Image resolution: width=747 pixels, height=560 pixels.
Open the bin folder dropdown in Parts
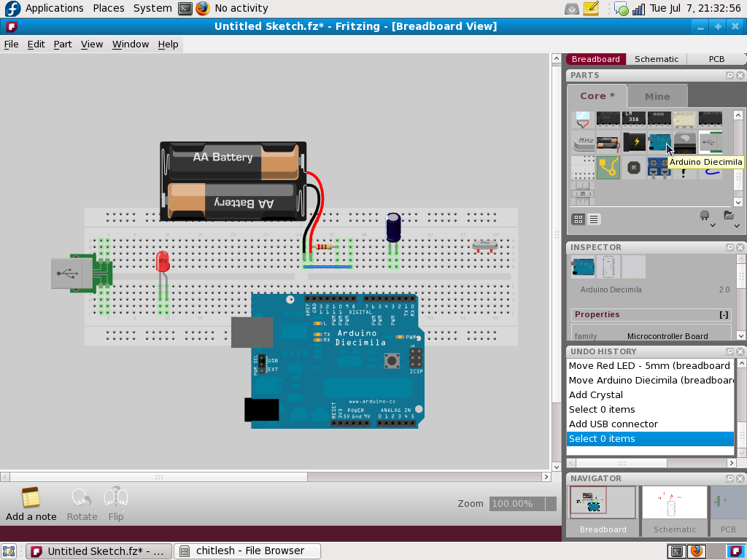pyautogui.click(x=730, y=217)
